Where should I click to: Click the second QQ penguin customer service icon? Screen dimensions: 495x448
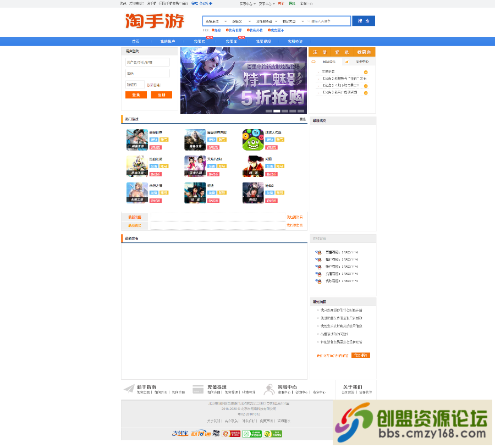pyautogui.click(x=318, y=259)
